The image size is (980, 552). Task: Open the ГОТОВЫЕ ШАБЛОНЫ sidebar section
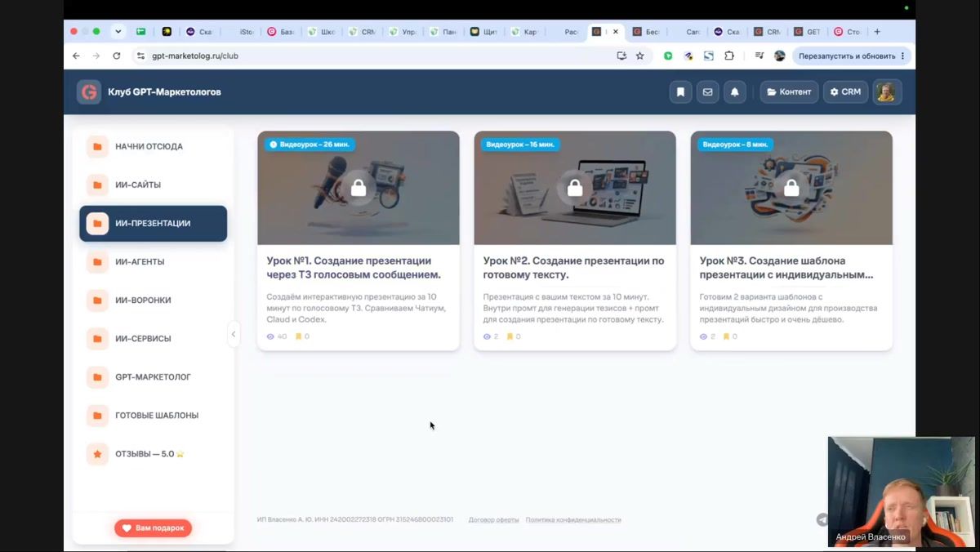pos(153,416)
